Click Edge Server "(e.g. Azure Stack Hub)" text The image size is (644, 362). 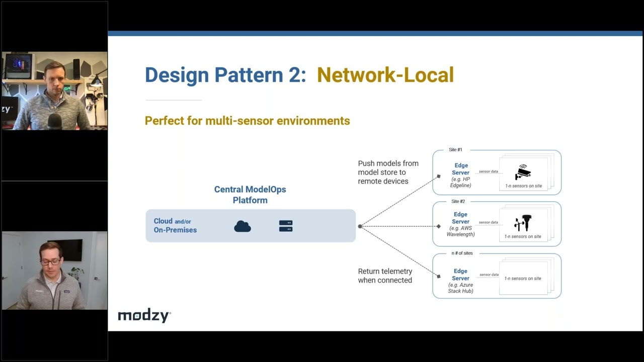pyautogui.click(x=460, y=288)
